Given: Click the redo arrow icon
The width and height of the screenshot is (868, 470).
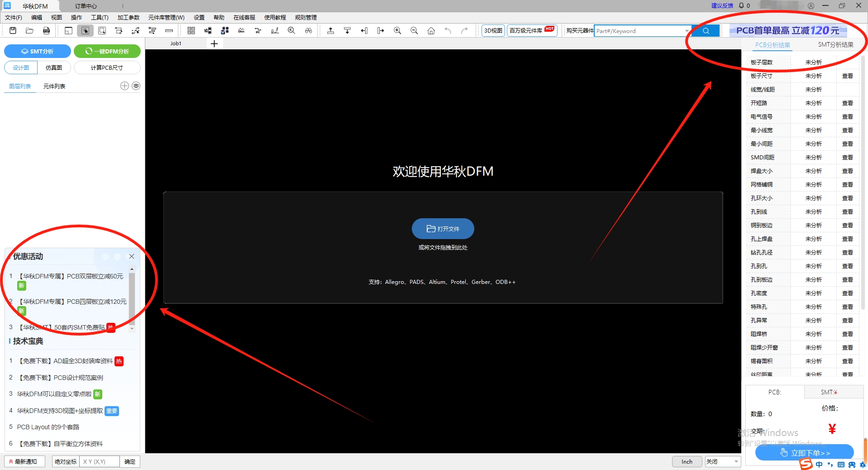Looking at the screenshot, I should [464, 30].
